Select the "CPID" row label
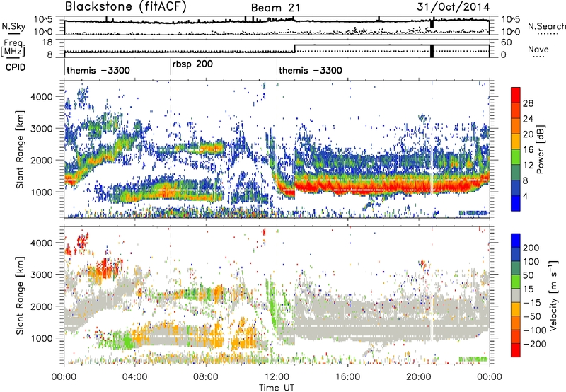Screen dimensions: 566x392 pyautogui.click(x=16, y=67)
